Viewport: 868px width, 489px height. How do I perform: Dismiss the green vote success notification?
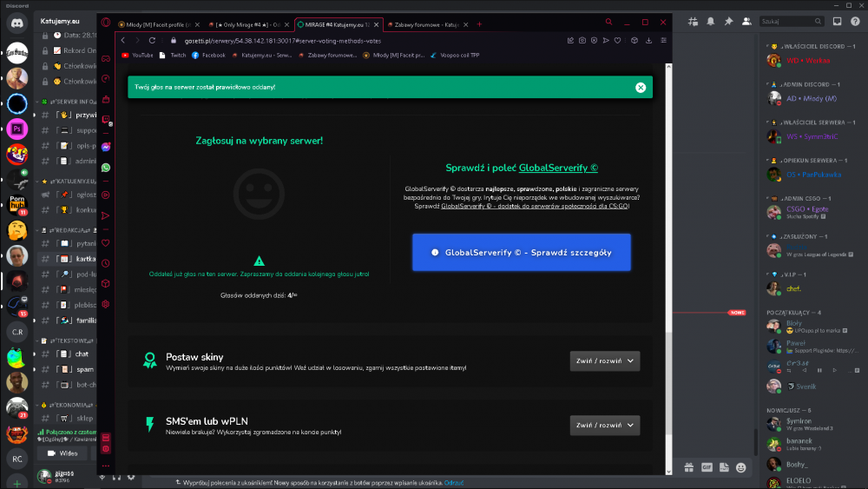(641, 88)
